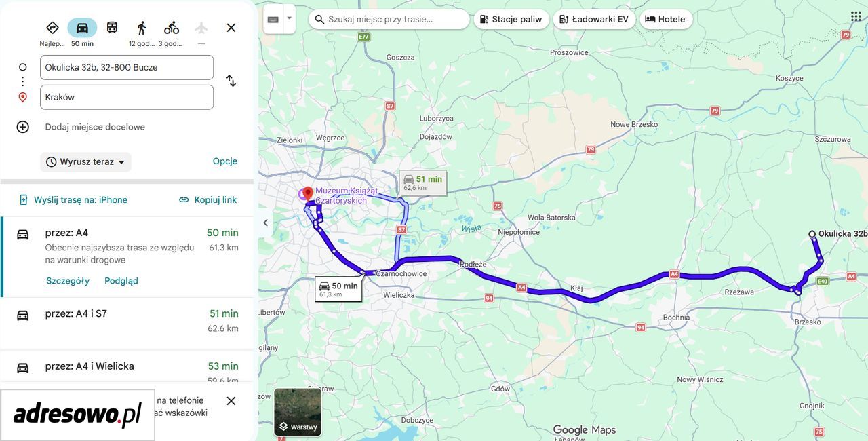Send route to iPhone

coord(73,199)
